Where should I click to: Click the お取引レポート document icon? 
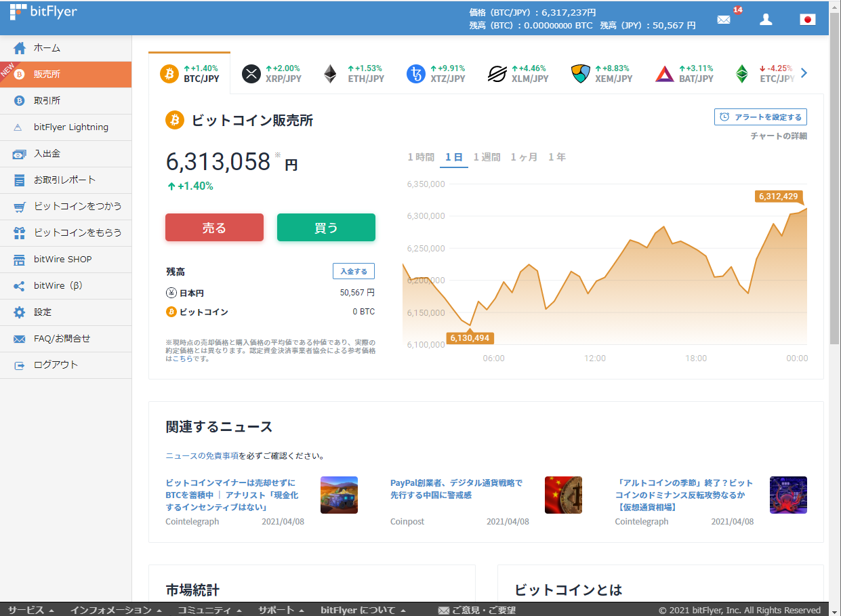click(x=20, y=180)
